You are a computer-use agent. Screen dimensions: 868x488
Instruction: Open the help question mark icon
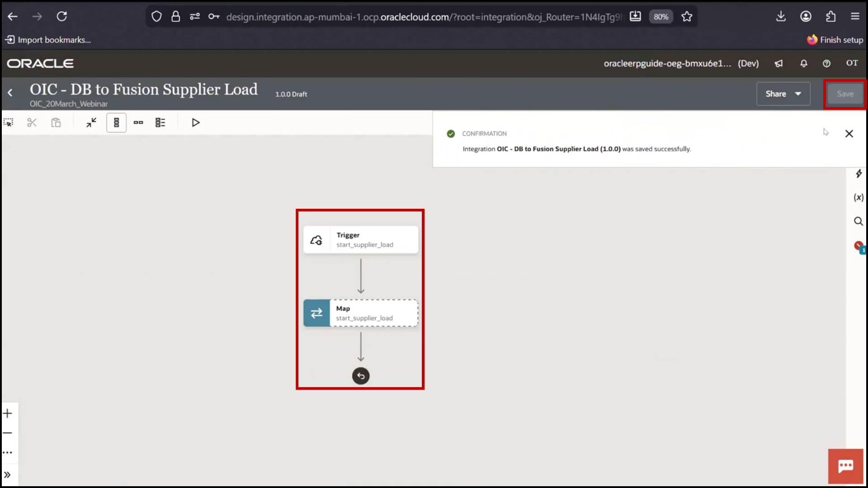(x=826, y=63)
